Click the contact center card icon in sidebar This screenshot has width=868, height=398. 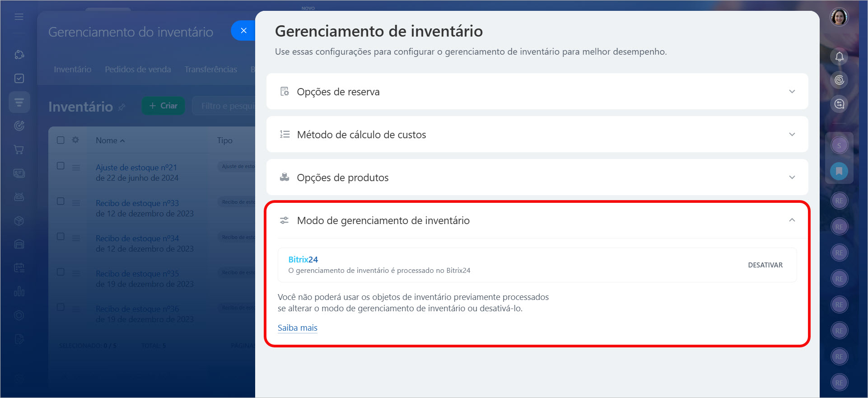[x=19, y=173]
